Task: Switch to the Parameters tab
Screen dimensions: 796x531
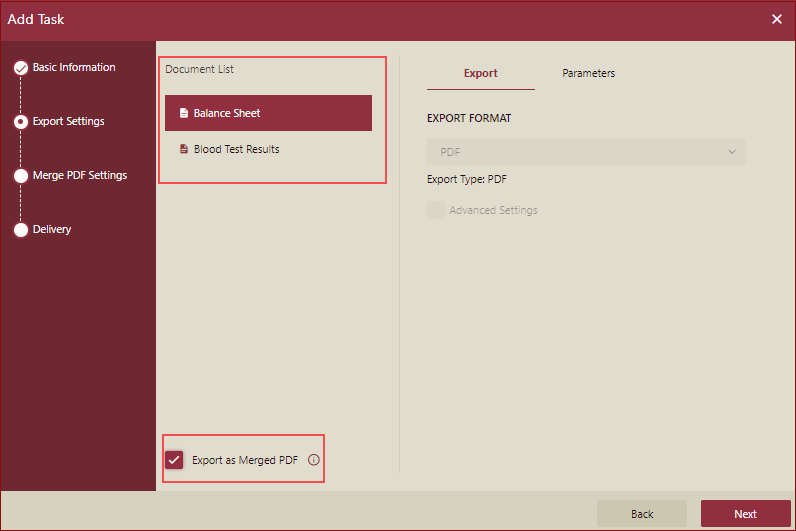Action: pyautogui.click(x=588, y=73)
